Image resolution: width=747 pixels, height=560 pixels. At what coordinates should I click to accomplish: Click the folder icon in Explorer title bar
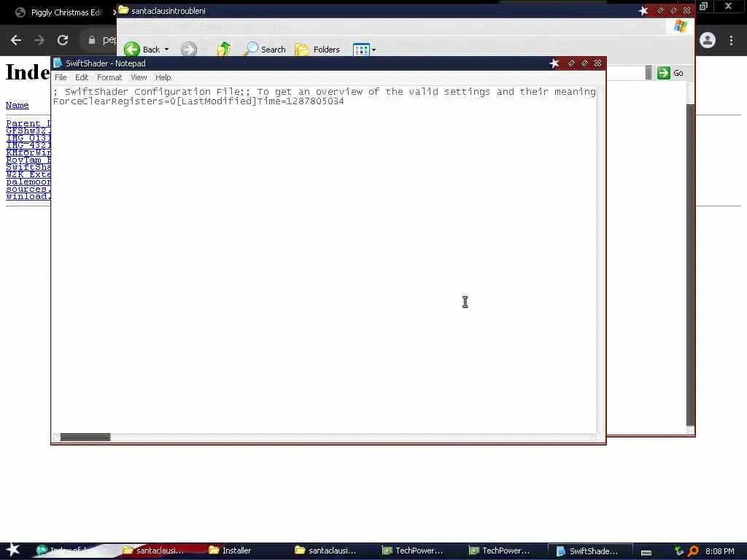pyautogui.click(x=123, y=10)
